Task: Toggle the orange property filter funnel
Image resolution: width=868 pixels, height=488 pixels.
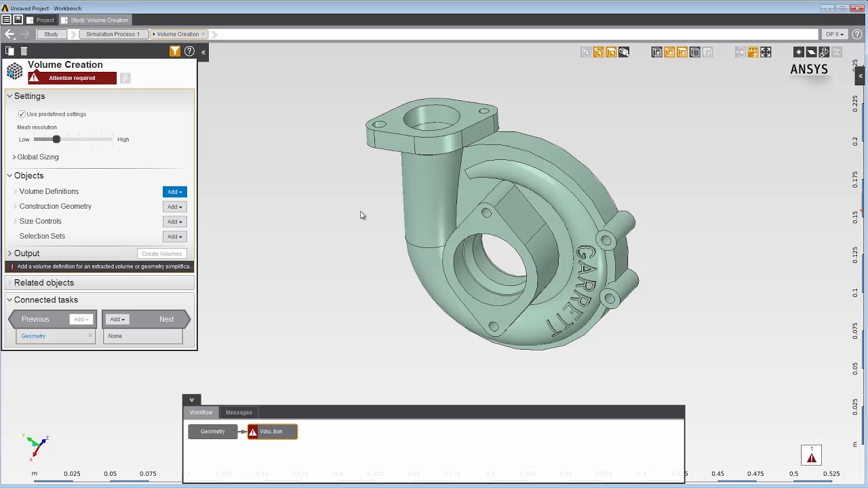Action: (x=175, y=51)
